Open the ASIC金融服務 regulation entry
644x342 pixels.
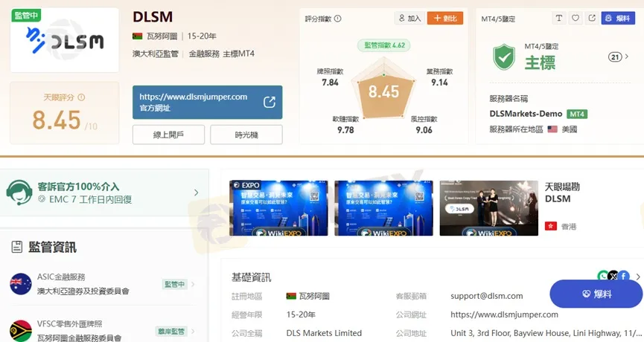(x=101, y=284)
